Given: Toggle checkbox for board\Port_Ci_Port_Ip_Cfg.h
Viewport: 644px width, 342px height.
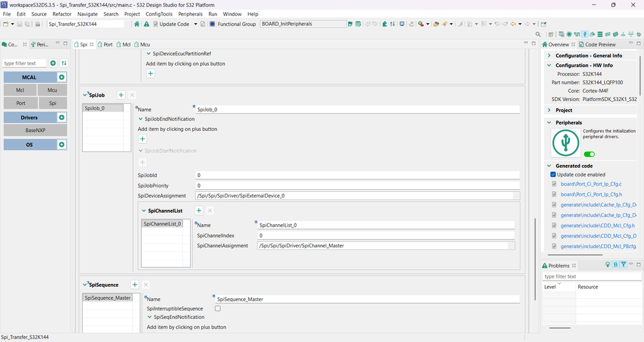Looking at the screenshot, I should (x=554, y=195).
